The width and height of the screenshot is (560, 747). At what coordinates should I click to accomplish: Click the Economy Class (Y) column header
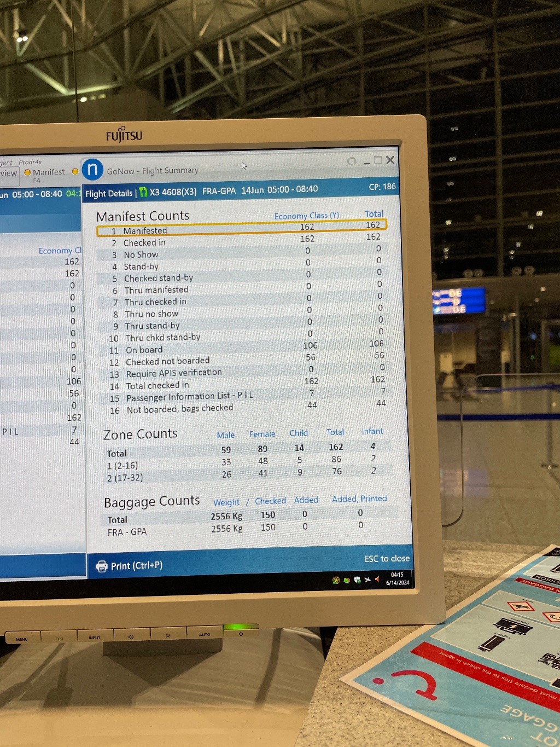306,216
